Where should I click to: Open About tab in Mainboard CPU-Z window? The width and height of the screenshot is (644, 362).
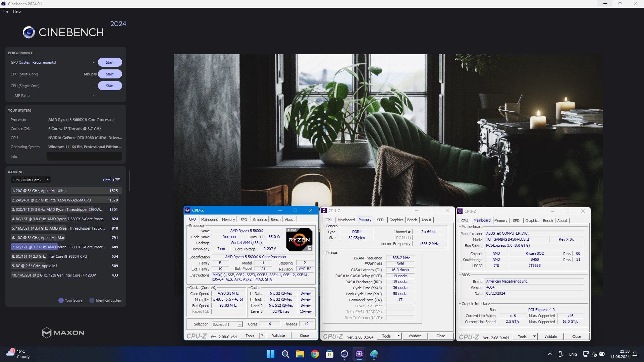(x=562, y=221)
